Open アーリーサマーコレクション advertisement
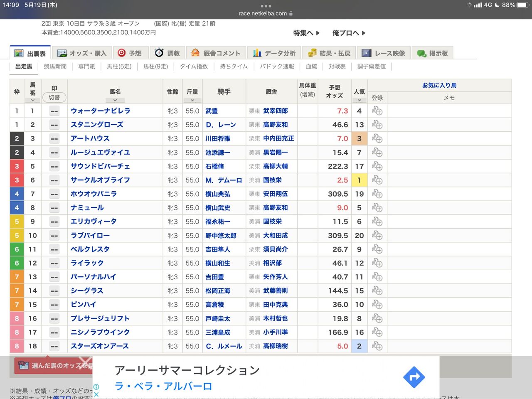The height and width of the screenshot is (399, 532). [x=187, y=370]
